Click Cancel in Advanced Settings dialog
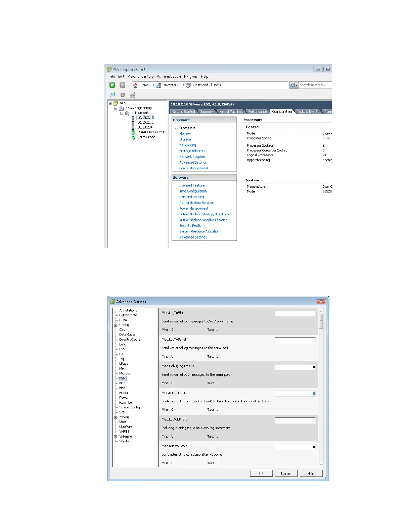Image resolution: width=411 pixels, height=532 pixels. click(286, 473)
